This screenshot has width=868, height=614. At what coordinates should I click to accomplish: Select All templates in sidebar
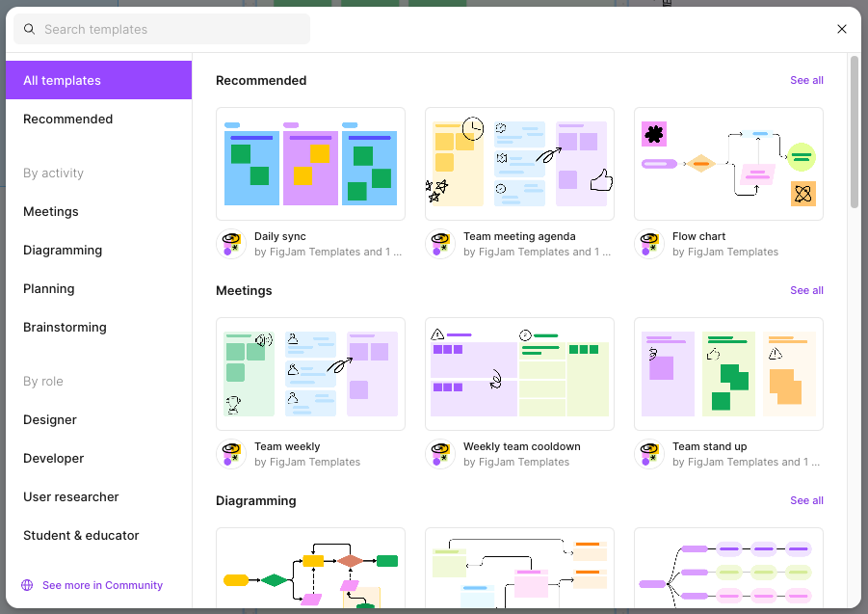pyautogui.click(x=98, y=80)
